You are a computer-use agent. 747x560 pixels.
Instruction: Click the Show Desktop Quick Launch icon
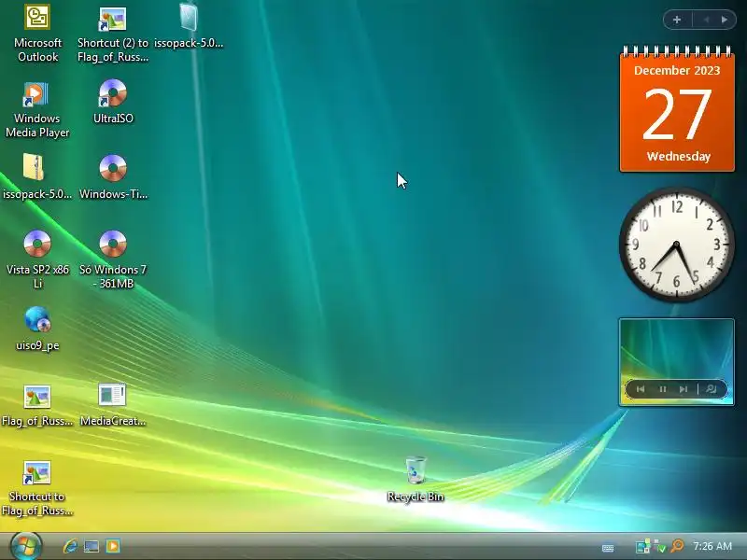pos(92,546)
